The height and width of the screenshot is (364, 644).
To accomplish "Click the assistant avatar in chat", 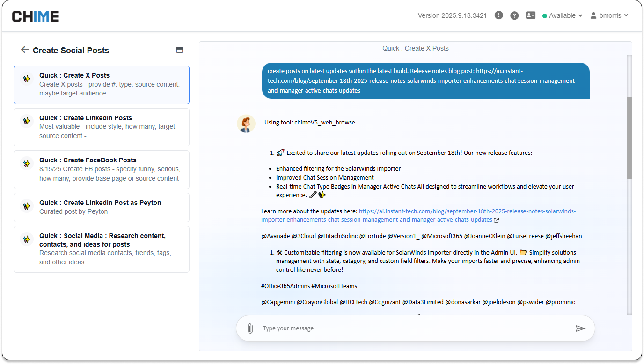I will [246, 124].
